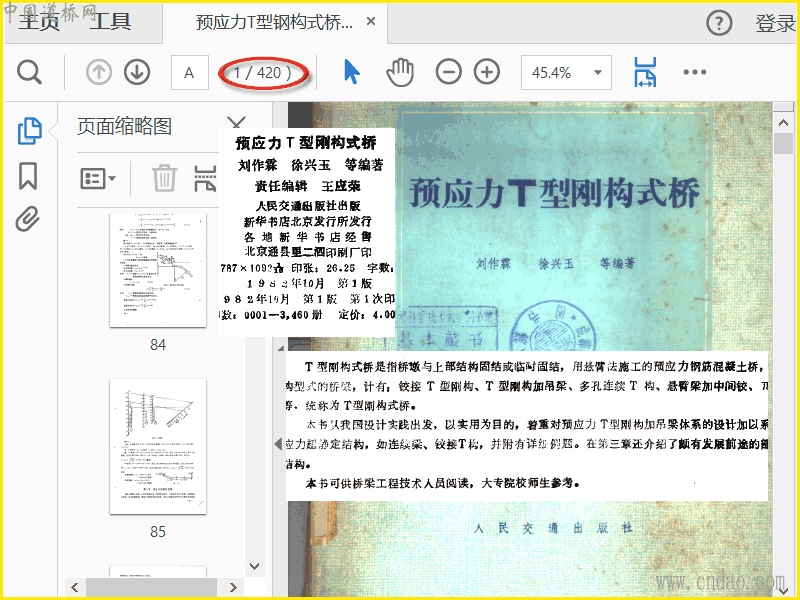The width and height of the screenshot is (800, 600).
Task: Open zoom level 45.4% dropdown
Action: tap(566, 72)
